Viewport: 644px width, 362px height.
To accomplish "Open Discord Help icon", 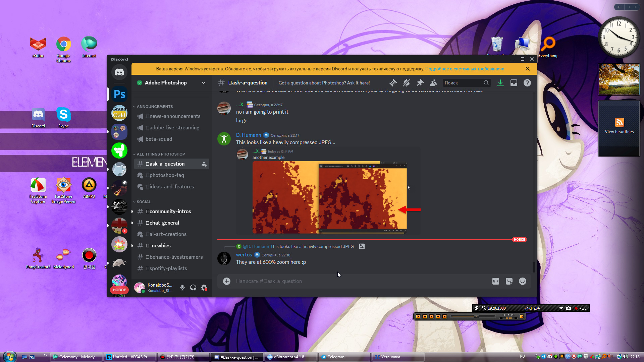I will click(527, 83).
